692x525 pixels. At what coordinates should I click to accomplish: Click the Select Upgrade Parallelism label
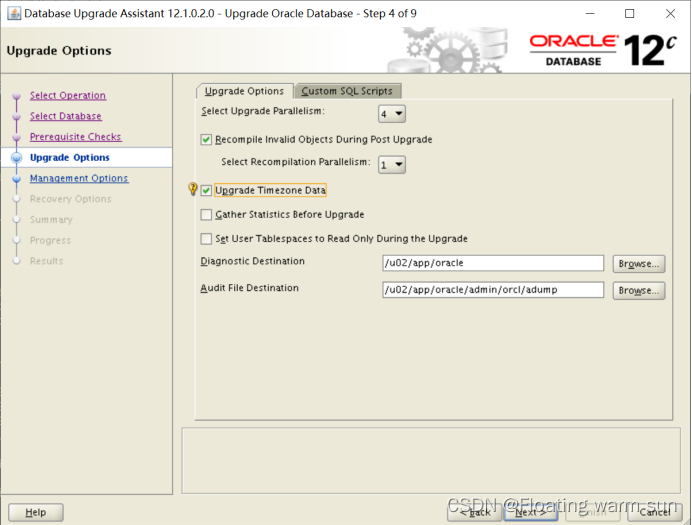tap(263, 111)
